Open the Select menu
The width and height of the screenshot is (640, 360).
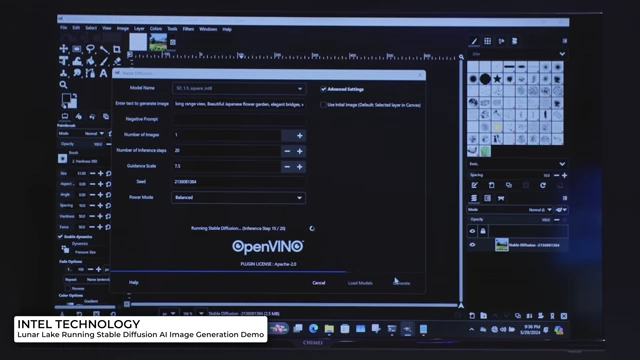(91, 28)
